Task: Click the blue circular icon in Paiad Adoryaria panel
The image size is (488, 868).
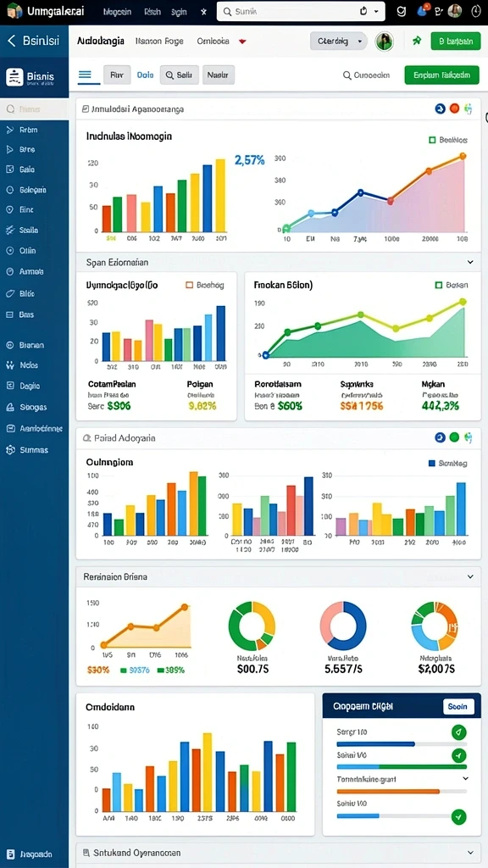Action: (x=440, y=437)
